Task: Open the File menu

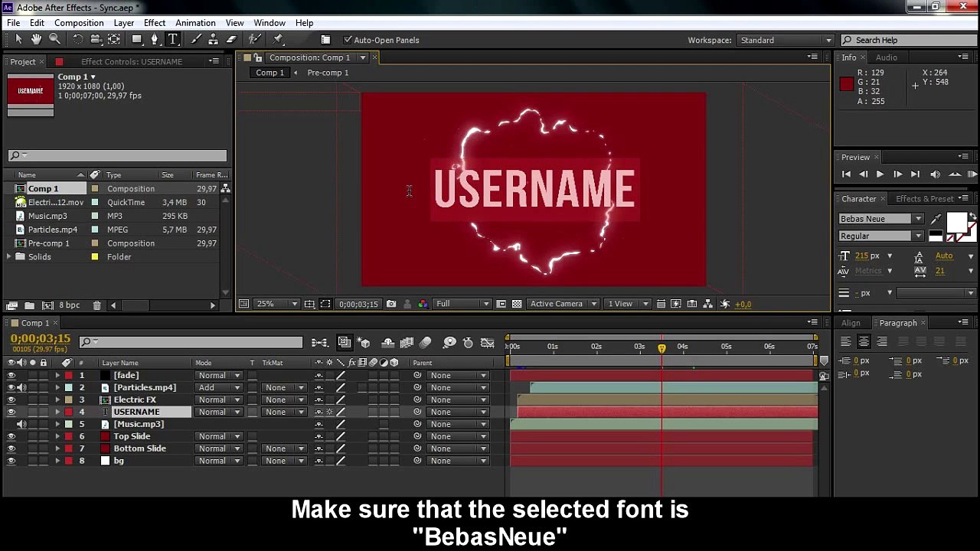Action: 14,23
